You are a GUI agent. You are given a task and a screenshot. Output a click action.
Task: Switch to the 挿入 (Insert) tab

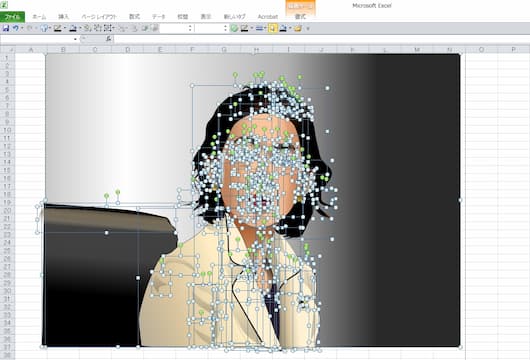coord(64,17)
